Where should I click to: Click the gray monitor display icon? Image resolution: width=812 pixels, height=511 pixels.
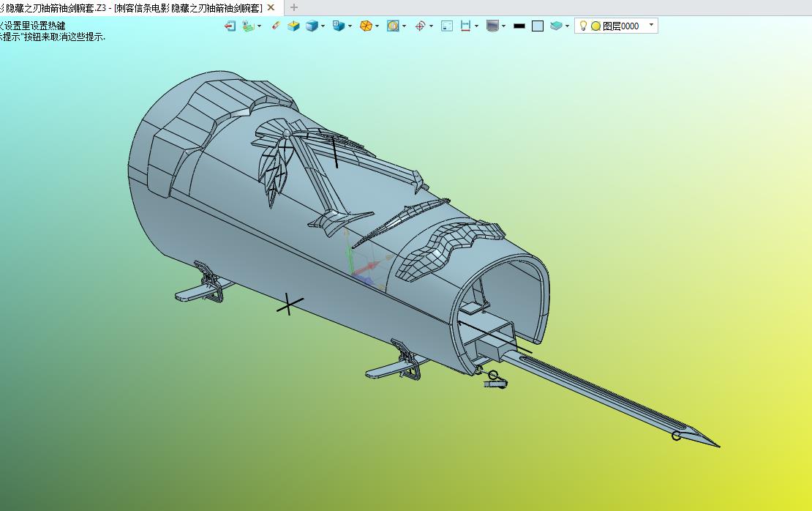[492, 26]
